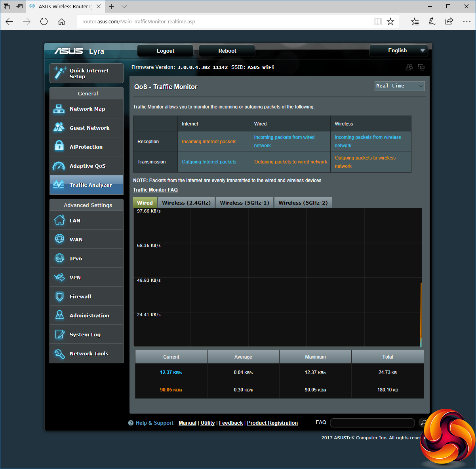The width and height of the screenshot is (476, 469).
Task: Click the FAQ search input field
Action: [372, 423]
